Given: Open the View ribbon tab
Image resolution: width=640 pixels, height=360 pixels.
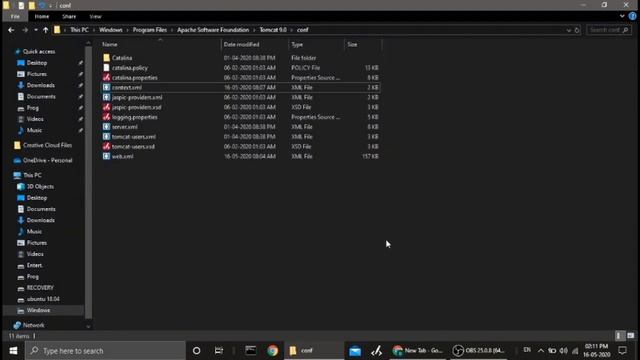Looking at the screenshot, I should [95, 16].
